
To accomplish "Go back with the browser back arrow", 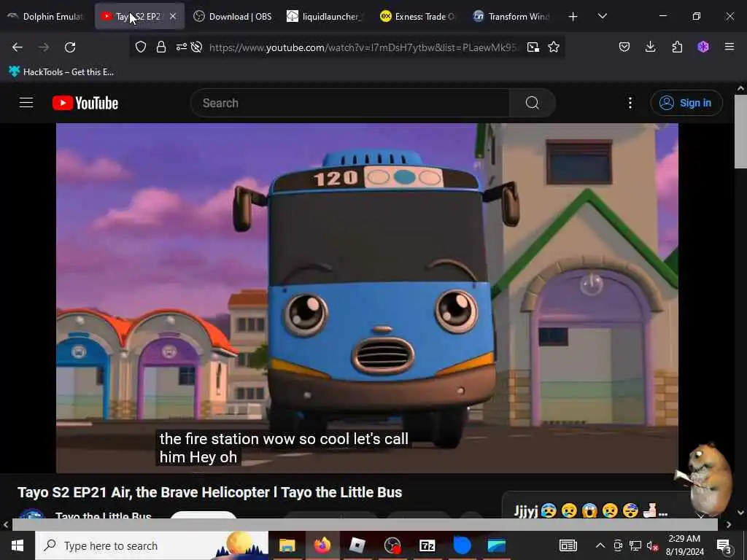I will [x=18, y=47].
